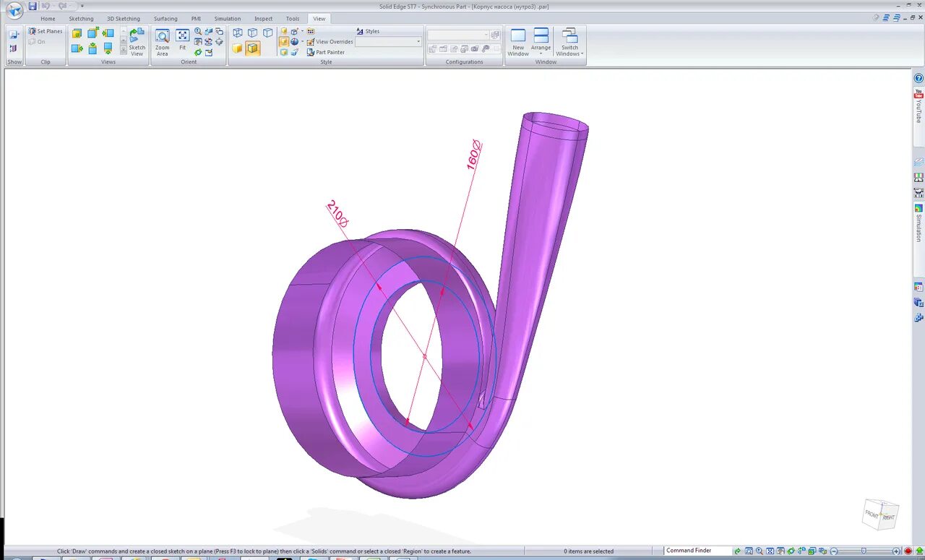Click the Styles command

coord(367,31)
